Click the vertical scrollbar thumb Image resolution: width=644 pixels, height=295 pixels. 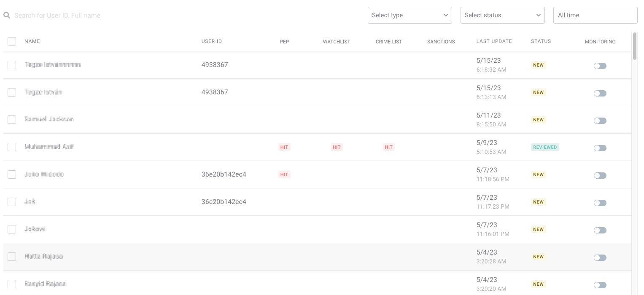(635, 46)
